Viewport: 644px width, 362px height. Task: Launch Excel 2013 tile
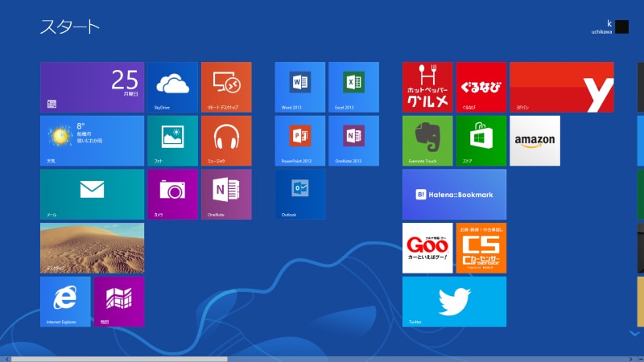pyautogui.click(x=353, y=87)
